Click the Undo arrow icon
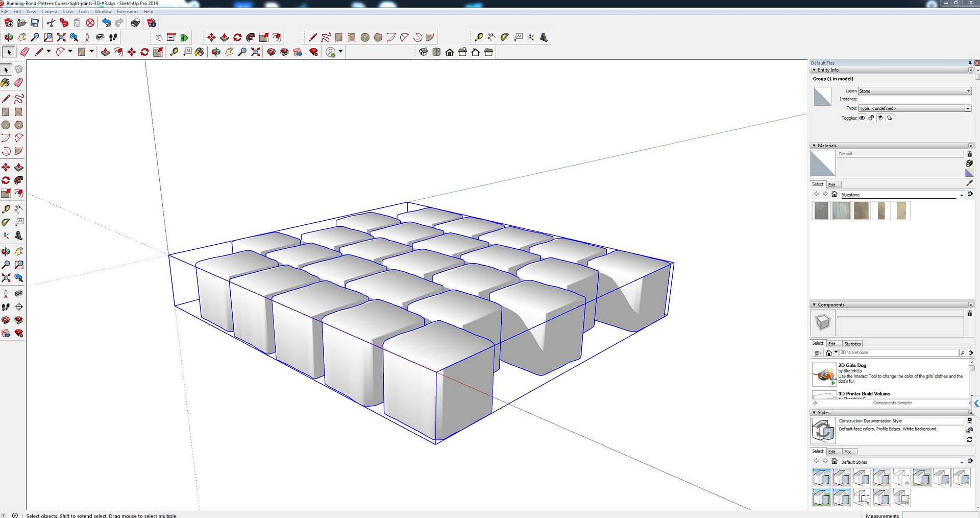The height and width of the screenshot is (518, 980). coord(106,23)
